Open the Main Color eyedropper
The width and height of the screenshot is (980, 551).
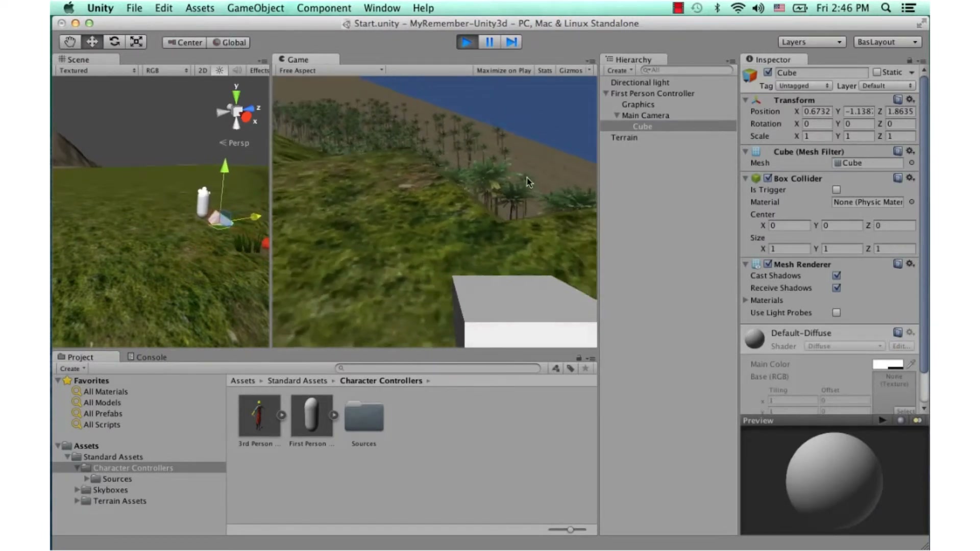[x=911, y=364]
